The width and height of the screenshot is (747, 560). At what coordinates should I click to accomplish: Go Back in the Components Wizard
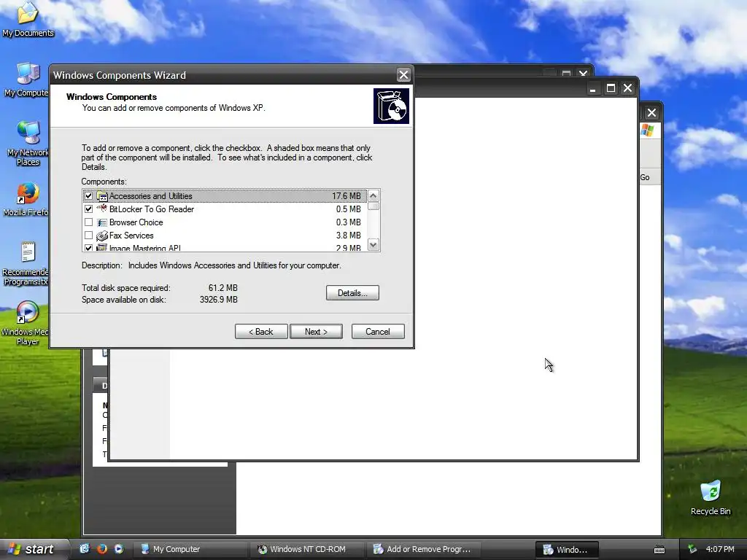[261, 332]
